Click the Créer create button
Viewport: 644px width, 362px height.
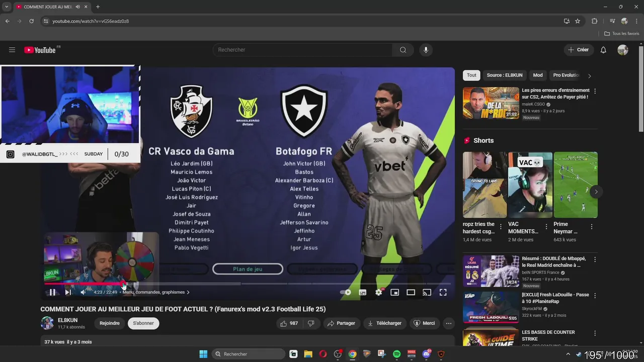[x=578, y=50]
